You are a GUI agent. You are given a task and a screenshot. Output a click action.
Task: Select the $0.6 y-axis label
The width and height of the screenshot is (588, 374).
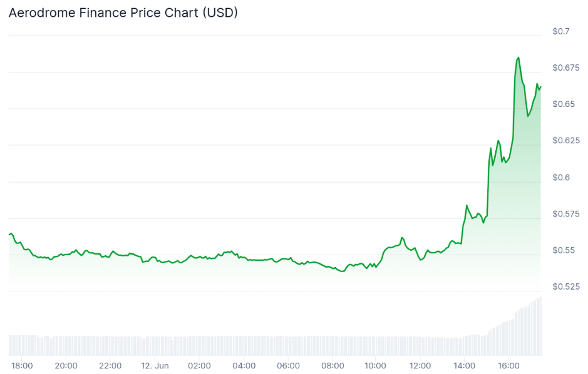tap(560, 178)
